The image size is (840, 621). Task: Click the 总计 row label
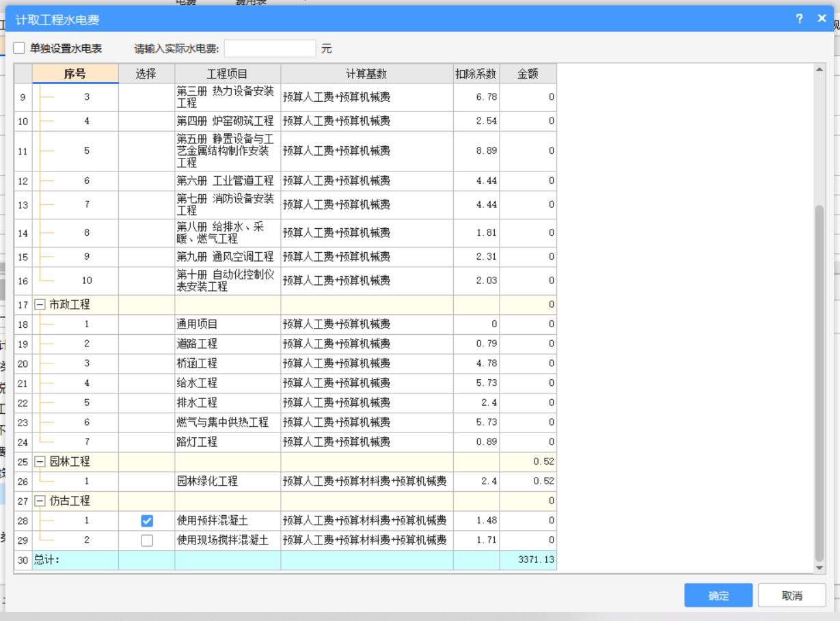pyautogui.click(x=47, y=560)
